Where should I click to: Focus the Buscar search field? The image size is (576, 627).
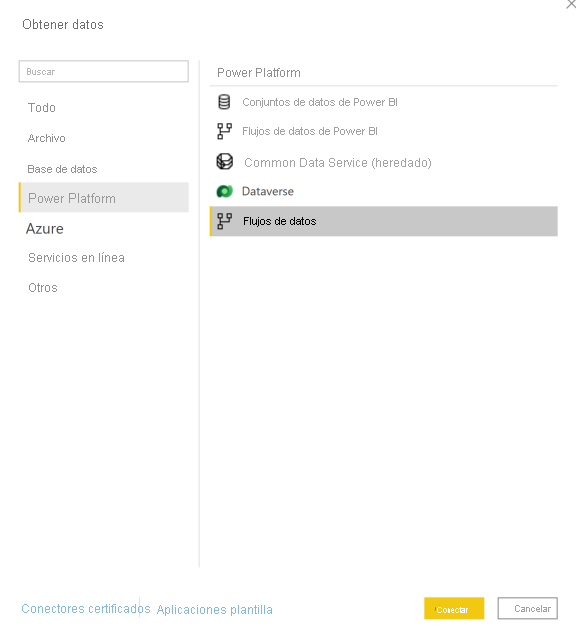(x=104, y=72)
